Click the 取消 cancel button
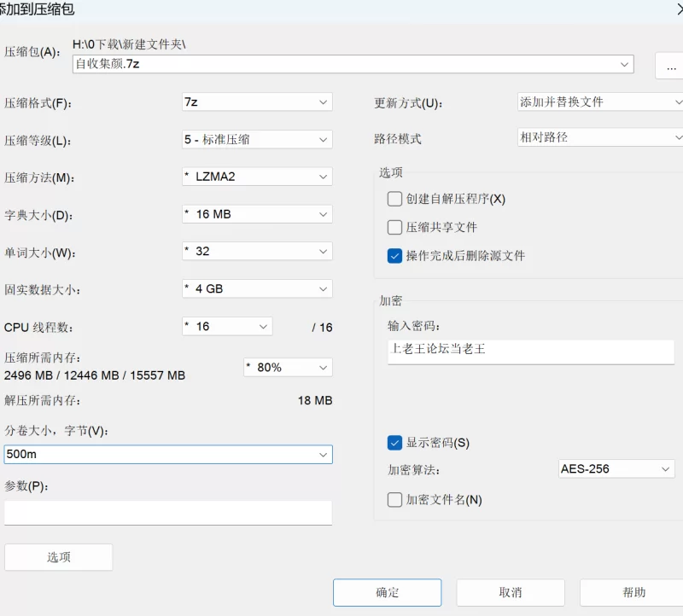Viewport: 683px width, 616px height. click(511, 592)
